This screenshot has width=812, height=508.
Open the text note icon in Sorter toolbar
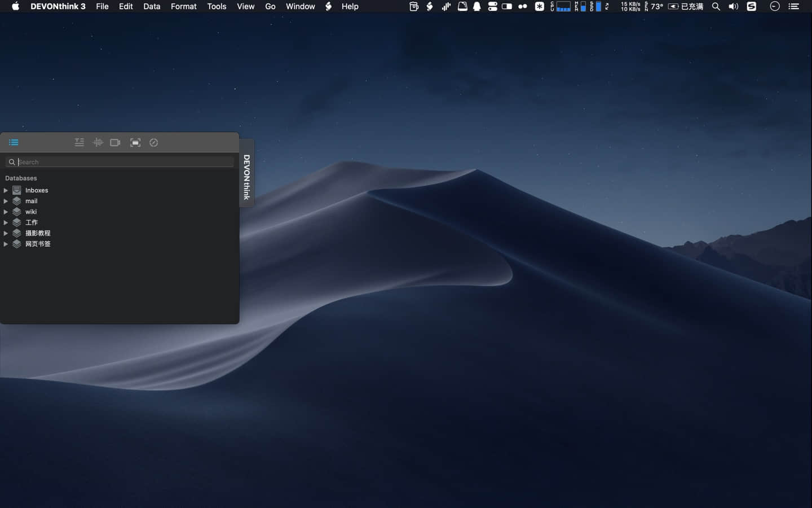click(80, 142)
